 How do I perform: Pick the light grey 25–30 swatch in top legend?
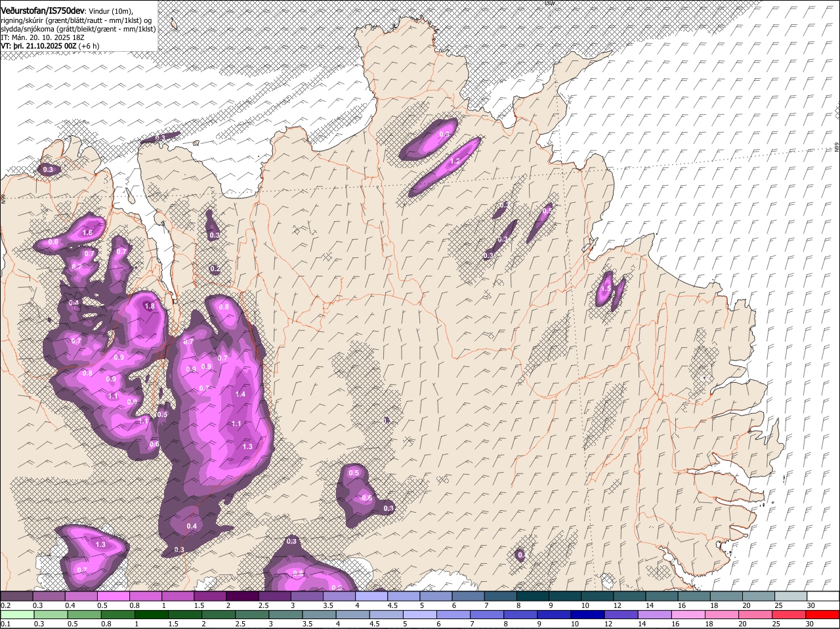[791, 596]
